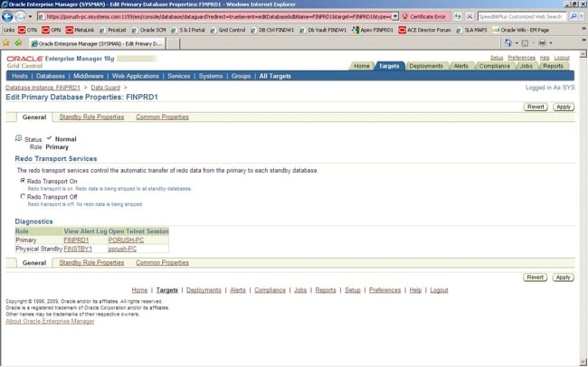Image resolution: width=588 pixels, height=367 pixels.
Task: Open the Apex FINPRD1 favorite
Action: [x=373, y=30]
